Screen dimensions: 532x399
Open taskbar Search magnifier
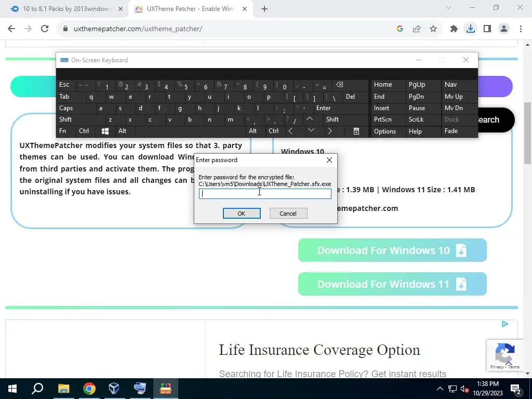(x=37, y=389)
